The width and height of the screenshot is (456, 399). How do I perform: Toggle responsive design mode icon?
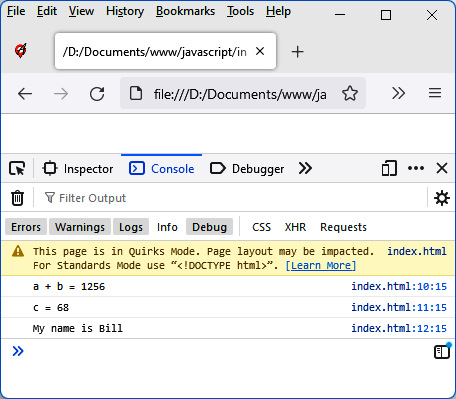click(x=389, y=168)
